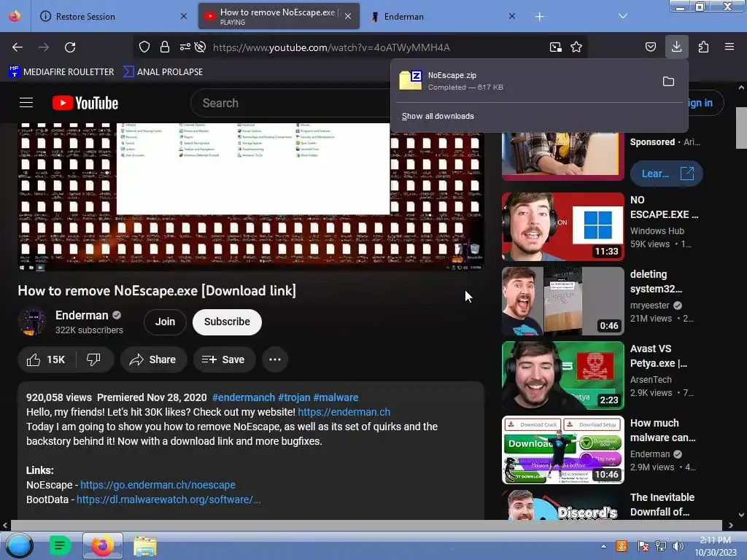The image size is (747, 560).
Task: Click the Join membership button
Action: click(x=166, y=322)
